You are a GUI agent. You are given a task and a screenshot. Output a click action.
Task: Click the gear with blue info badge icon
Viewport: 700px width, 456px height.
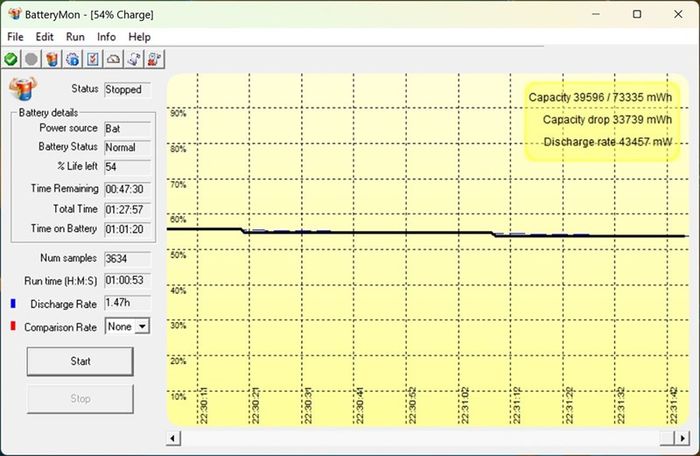pyautogui.click(x=72, y=59)
